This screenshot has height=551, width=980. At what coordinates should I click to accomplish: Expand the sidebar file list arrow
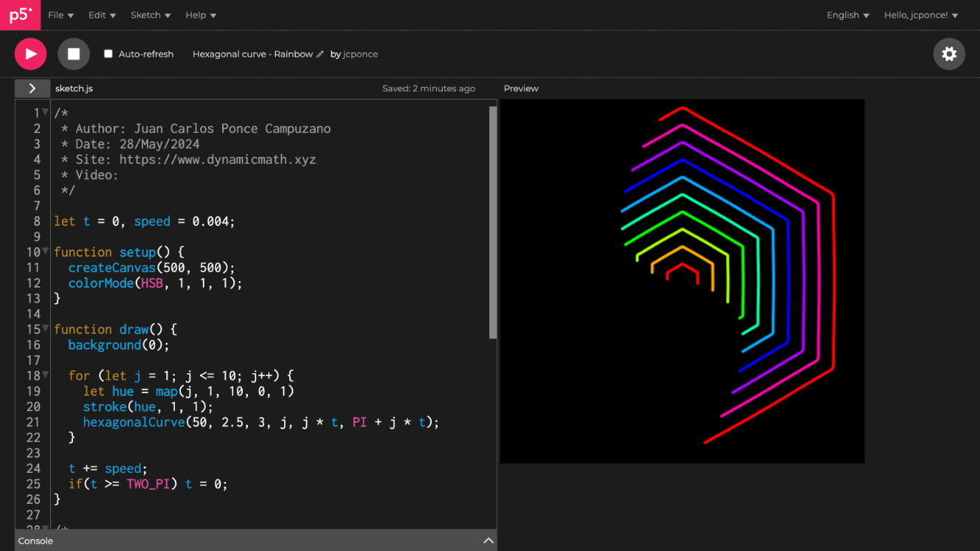pos(32,89)
